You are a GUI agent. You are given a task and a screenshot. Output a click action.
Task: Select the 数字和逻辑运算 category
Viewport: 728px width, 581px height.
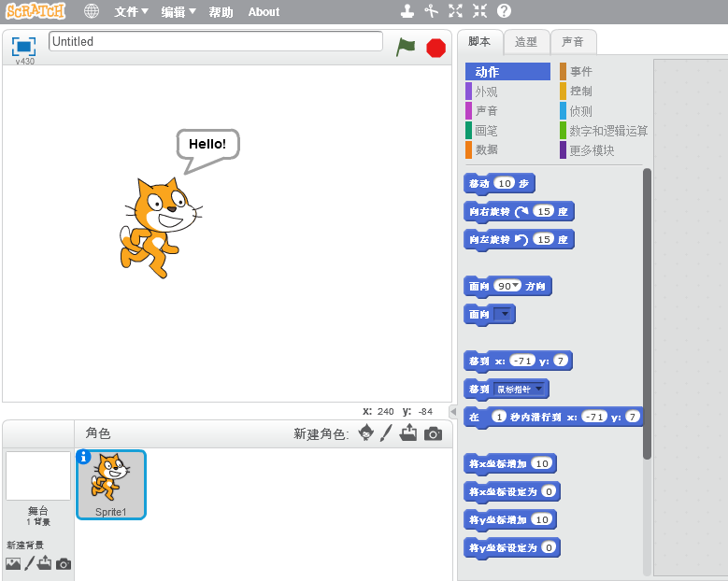coord(604,131)
